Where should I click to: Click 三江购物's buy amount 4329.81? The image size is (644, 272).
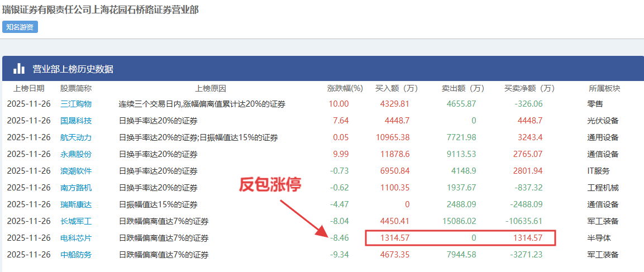coord(395,104)
